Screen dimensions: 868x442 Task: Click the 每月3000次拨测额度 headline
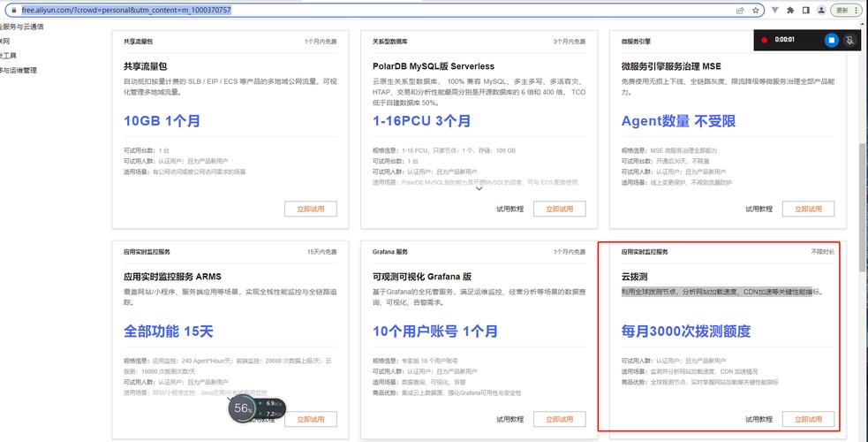[686, 331]
